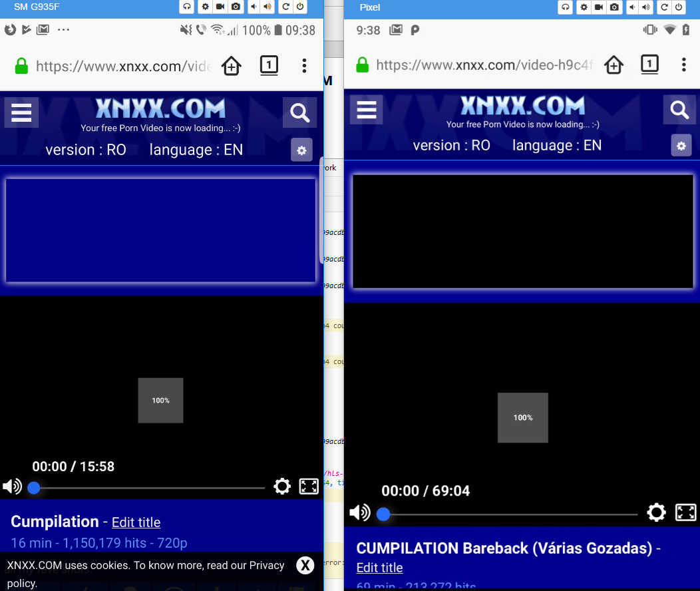Click the headphones icon in the Pixel toolbar

click(565, 7)
